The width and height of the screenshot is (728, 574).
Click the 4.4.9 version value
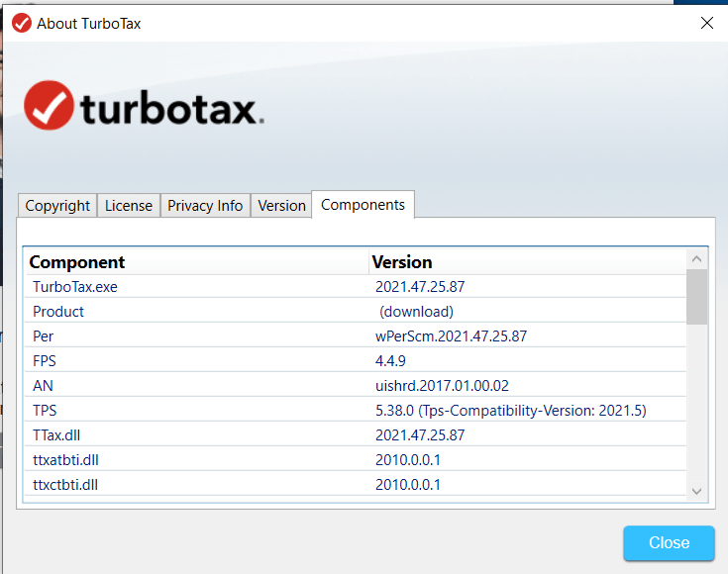[x=390, y=360]
